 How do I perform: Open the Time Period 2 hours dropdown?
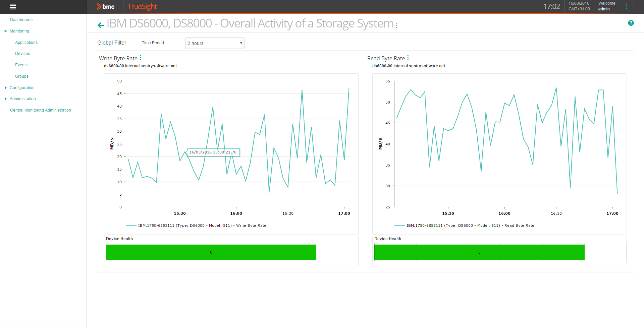tap(215, 43)
